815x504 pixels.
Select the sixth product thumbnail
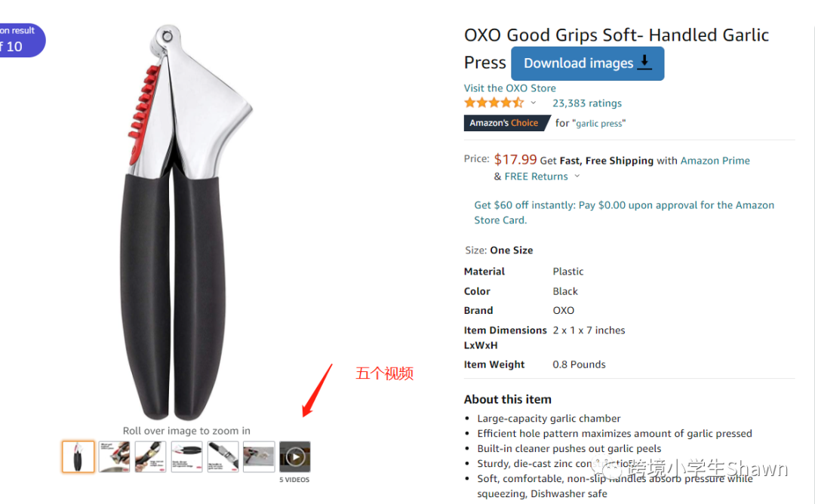[259, 456]
